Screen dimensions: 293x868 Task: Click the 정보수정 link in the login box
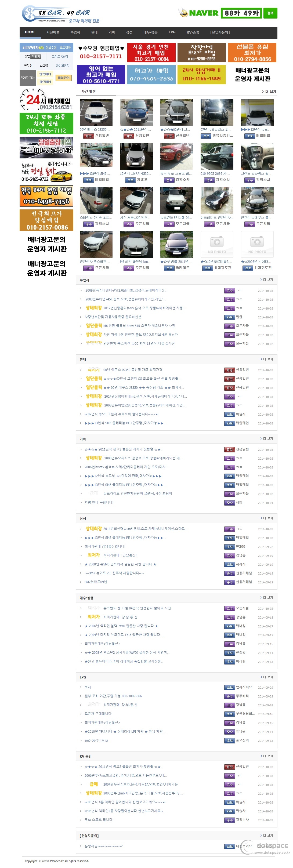[x=51, y=48]
